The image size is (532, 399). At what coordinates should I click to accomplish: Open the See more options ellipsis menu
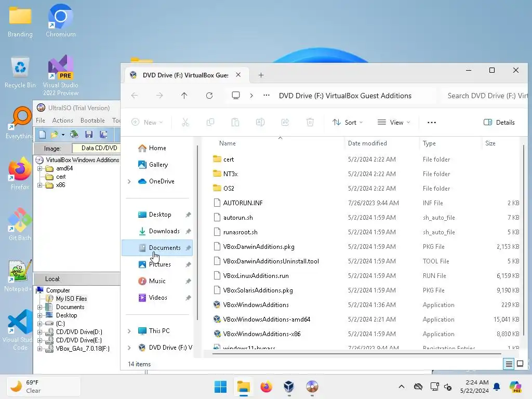(432, 122)
